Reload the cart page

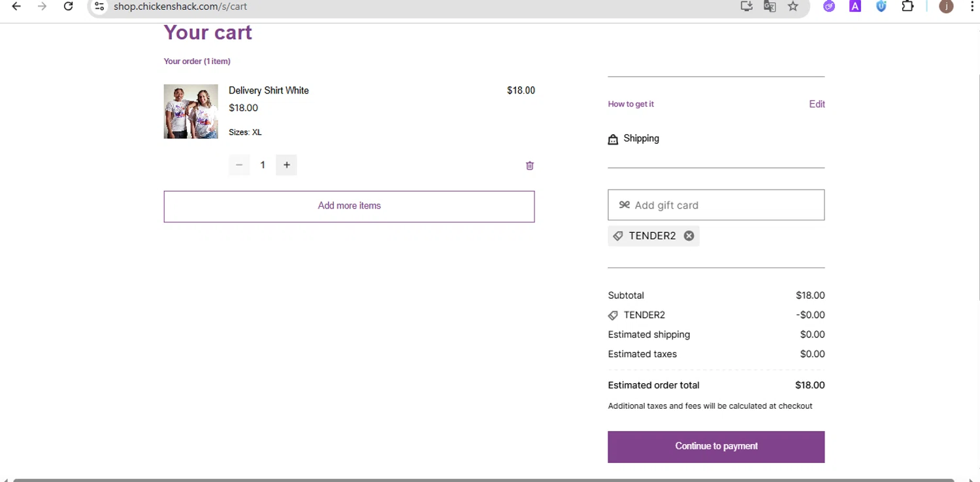tap(68, 7)
